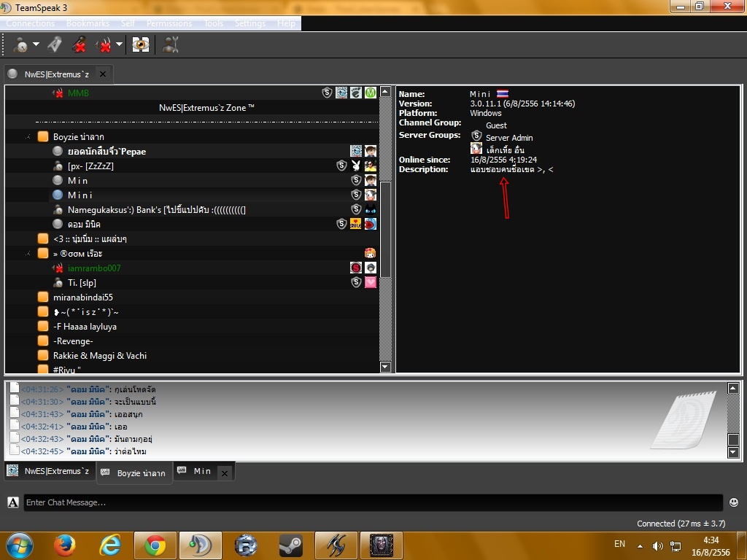This screenshot has width=747, height=560.
Task: Click the cat badge on Namegukaksus row
Action: coord(370,209)
